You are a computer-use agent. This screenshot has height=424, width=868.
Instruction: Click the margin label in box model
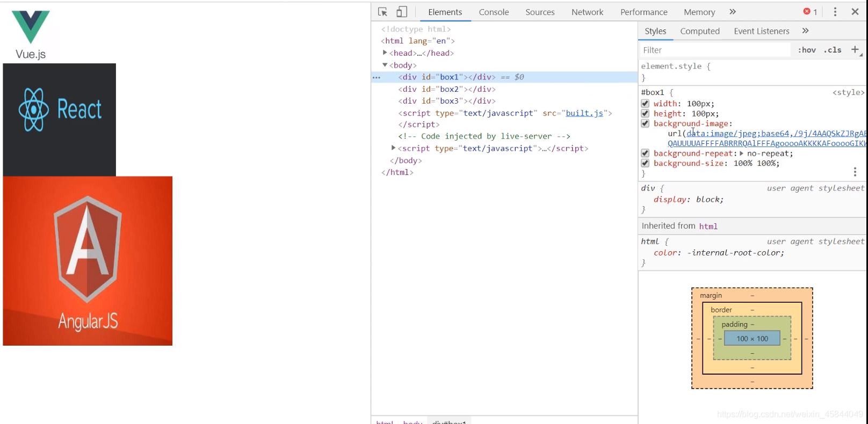coord(711,296)
